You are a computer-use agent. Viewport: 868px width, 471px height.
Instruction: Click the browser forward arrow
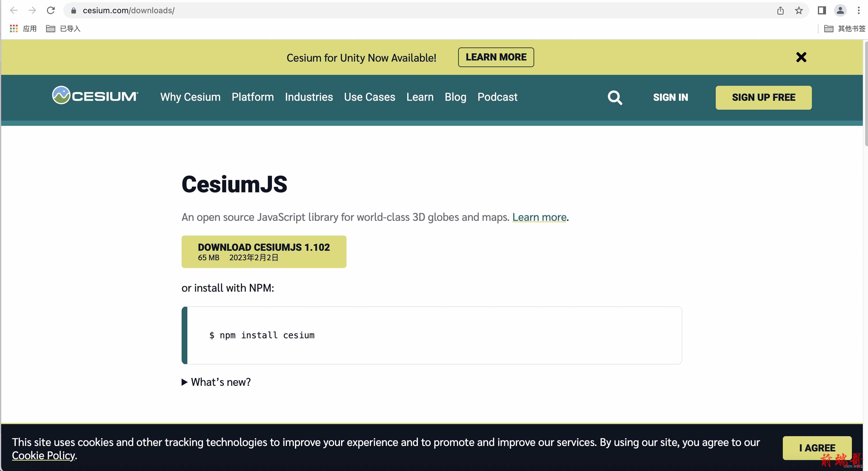click(x=32, y=10)
